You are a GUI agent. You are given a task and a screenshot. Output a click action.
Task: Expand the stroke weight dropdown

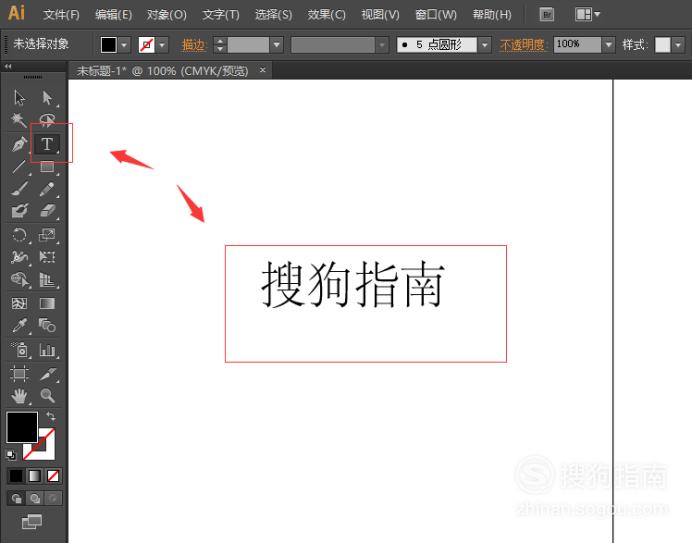pos(277,45)
